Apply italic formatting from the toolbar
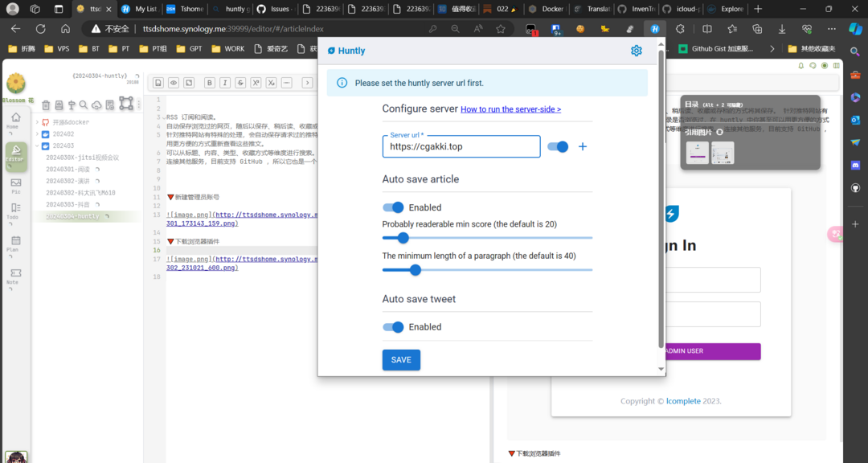Viewport: 868px width, 463px height. click(225, 82)
